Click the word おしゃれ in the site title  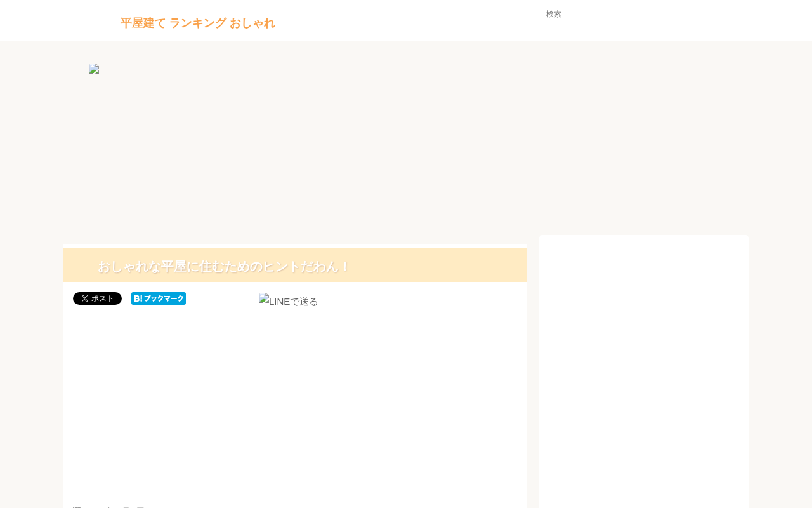tap(252, 23)
